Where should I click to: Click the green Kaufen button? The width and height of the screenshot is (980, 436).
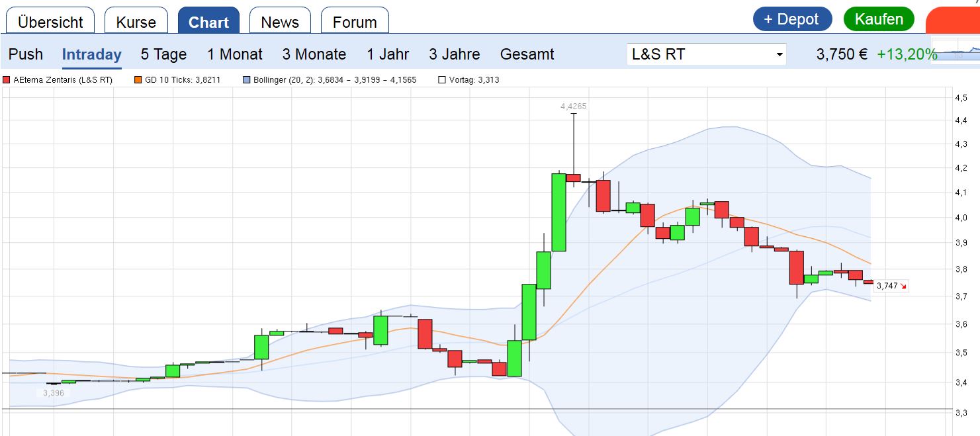(879, 19)
